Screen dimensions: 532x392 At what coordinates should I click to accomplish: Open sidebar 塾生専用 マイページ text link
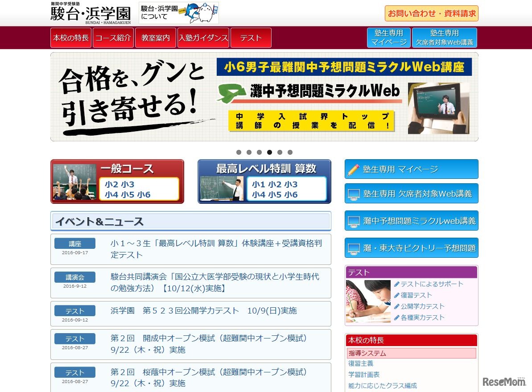400,169
